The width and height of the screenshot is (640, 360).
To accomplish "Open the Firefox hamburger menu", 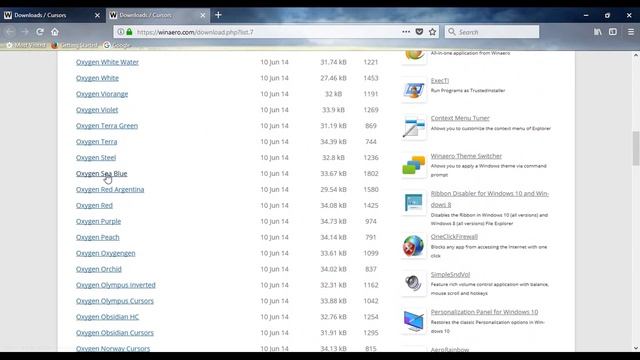I will click(631, 32).
